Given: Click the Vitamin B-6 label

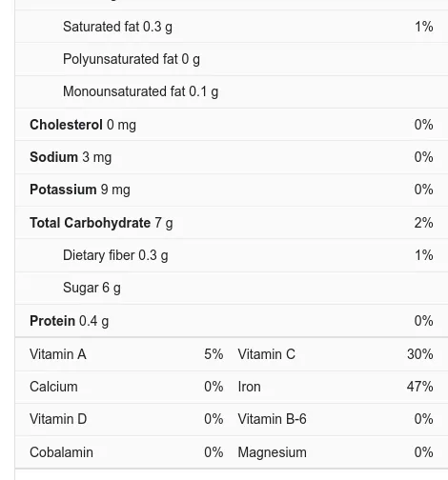Looking at the screenshot, I should [x=273, y=419].
